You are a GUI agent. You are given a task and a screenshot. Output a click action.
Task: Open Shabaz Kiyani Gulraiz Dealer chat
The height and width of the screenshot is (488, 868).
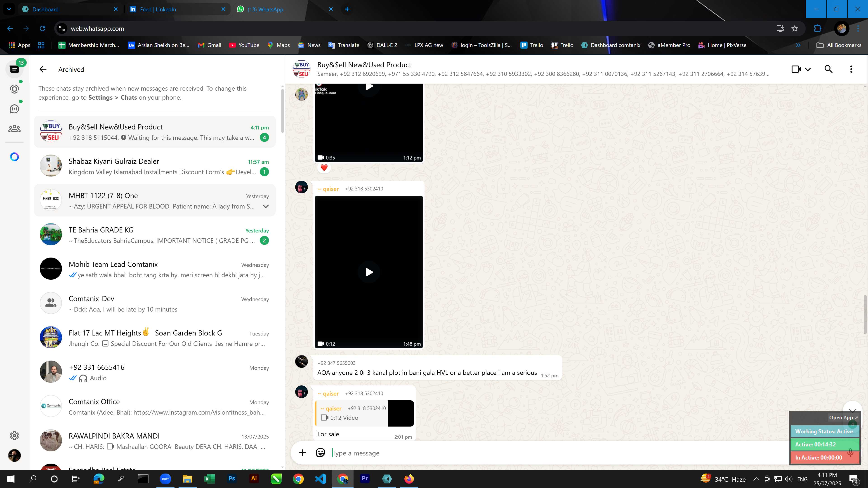tap(155, 166)
